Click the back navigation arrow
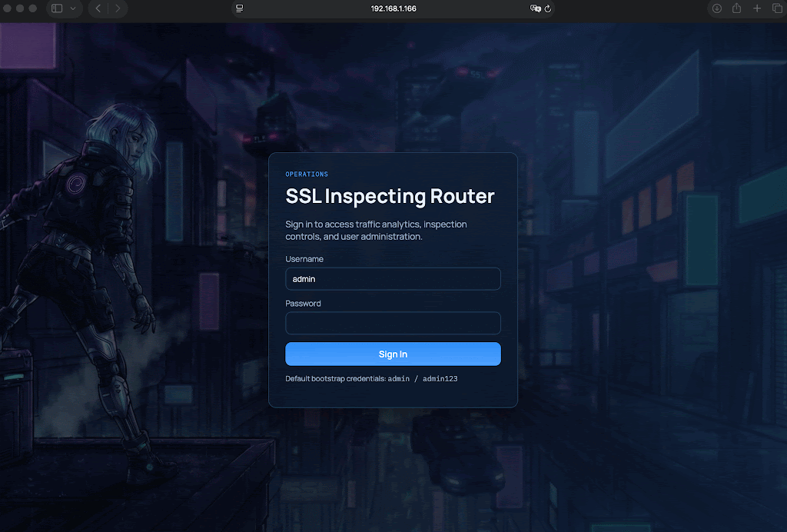 coord(97,8)
